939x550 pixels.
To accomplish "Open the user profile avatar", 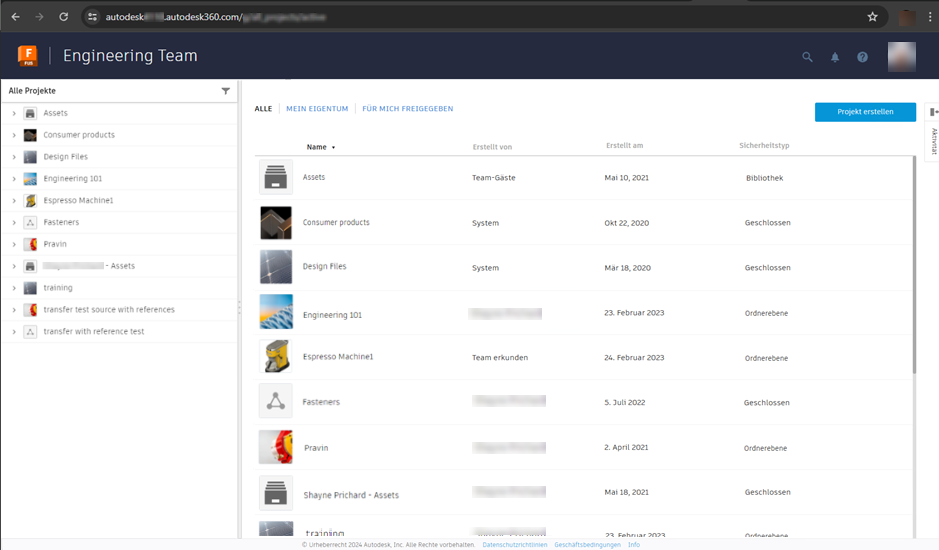I will 901,57.
